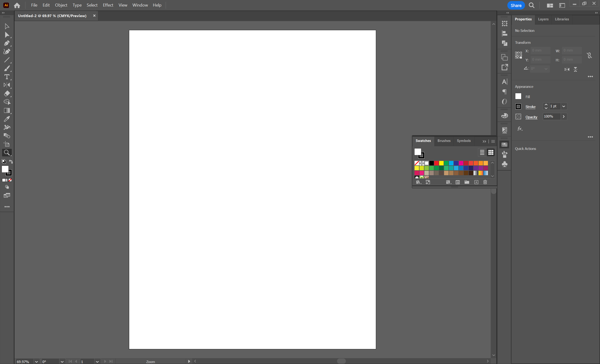
Task: Pick the yellow swatch in Swatches
Action: (x=441, y=163)
